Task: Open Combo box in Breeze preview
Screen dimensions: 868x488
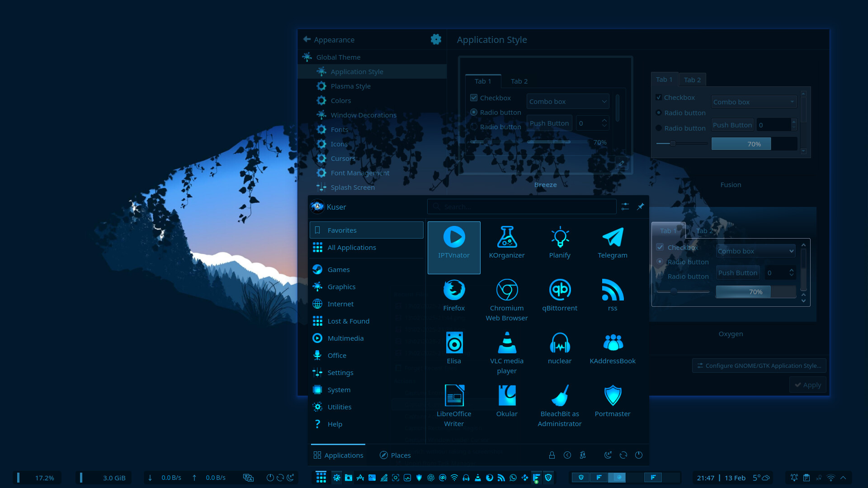Action: point(568,102)
